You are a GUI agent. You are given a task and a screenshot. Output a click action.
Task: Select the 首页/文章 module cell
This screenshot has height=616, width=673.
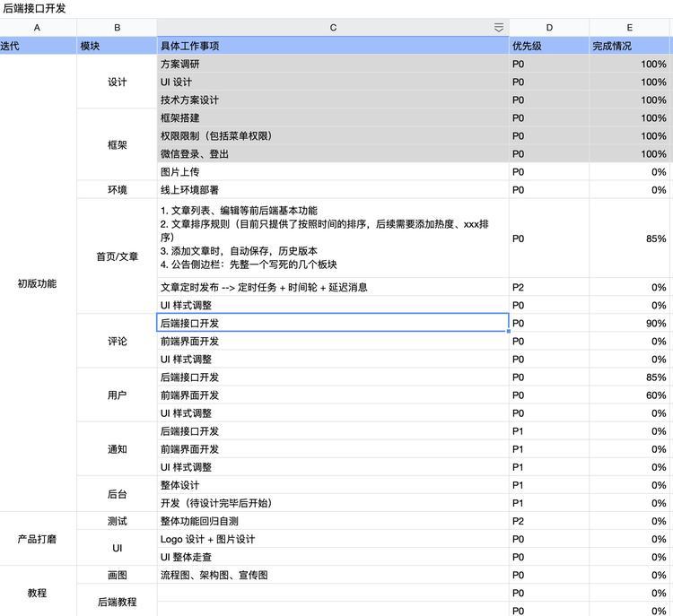click(x=117, y=256)
